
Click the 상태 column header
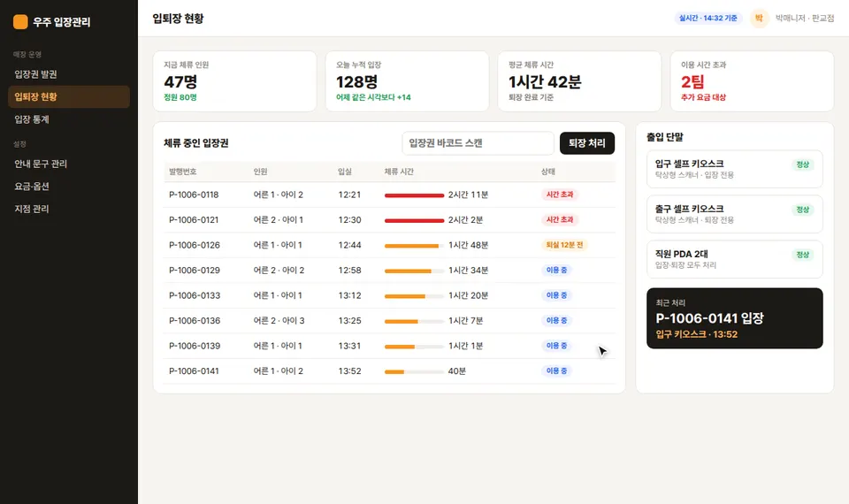coord(548,172)
